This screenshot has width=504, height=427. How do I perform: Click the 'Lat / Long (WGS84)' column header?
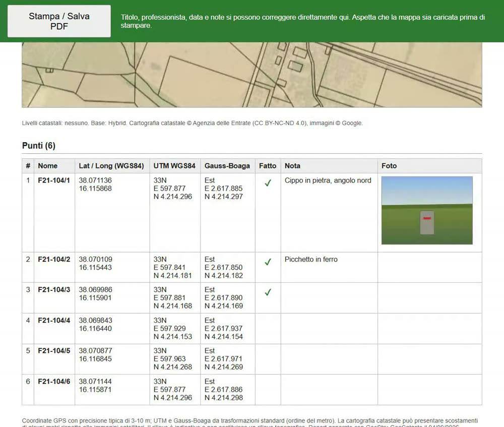click(111, 166)
